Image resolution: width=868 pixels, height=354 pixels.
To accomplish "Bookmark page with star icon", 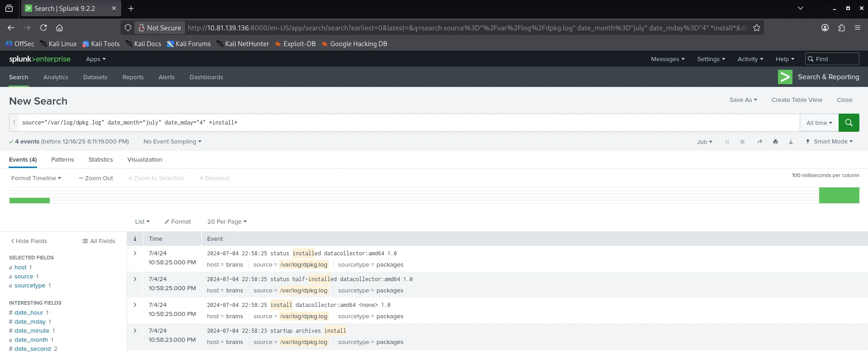I will (756, 28).
